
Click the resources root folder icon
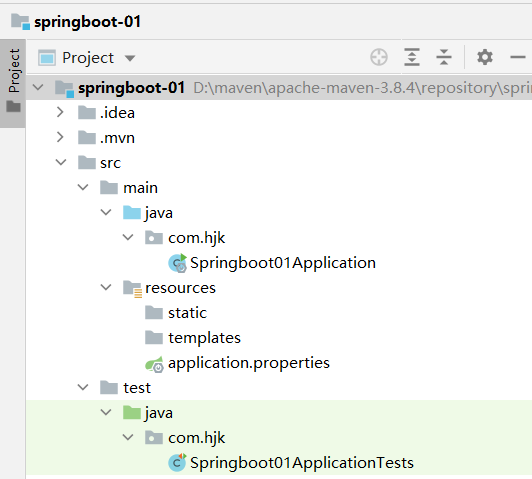pos(132,289)
